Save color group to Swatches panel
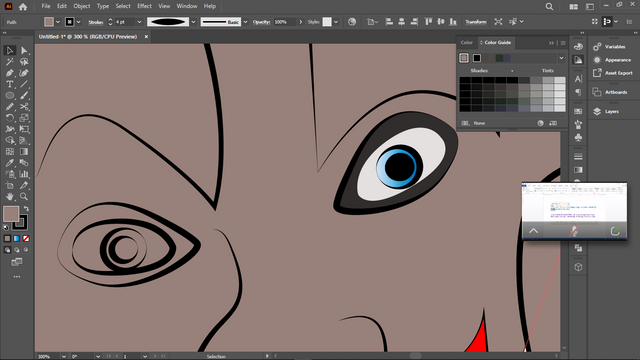 click(x=553, y=123)
